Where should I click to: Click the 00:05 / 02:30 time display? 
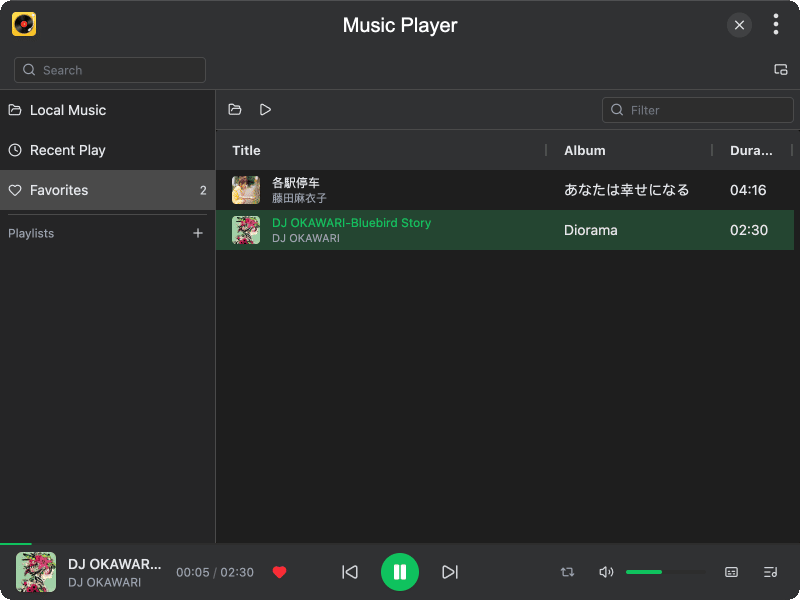tap(215, 572)
